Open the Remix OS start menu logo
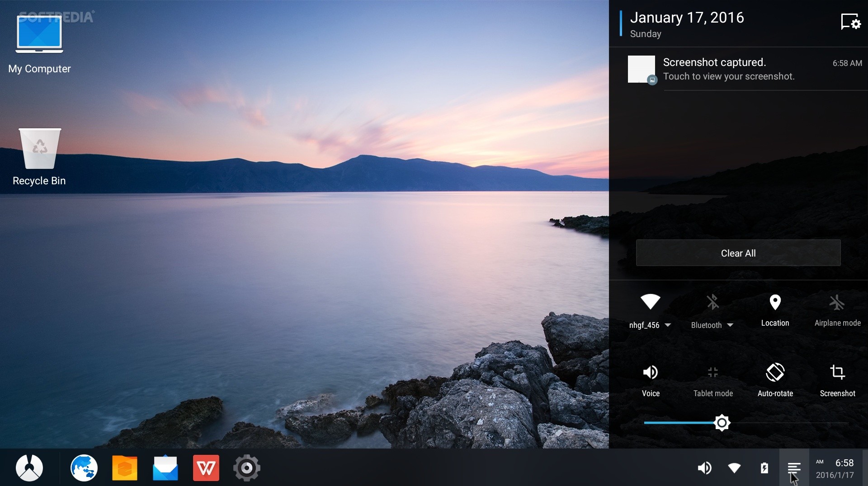 29,467
